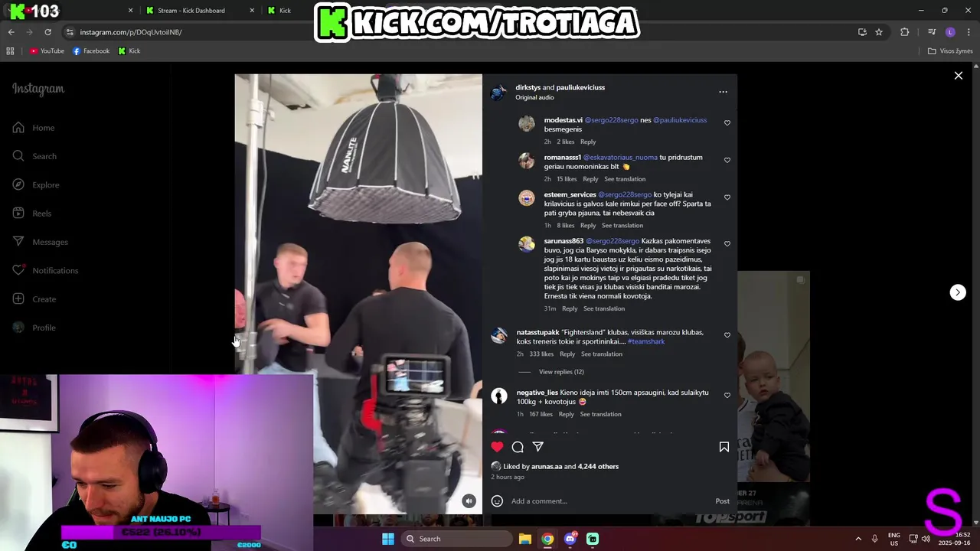Close the Stream - Kick Dashboard tab
The height and width of the screenshot is (551, 980).
253,11
